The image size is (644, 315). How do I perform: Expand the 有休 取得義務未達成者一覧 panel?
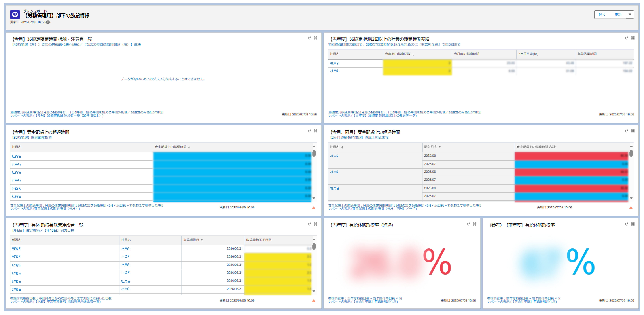(x=316, y=224)
